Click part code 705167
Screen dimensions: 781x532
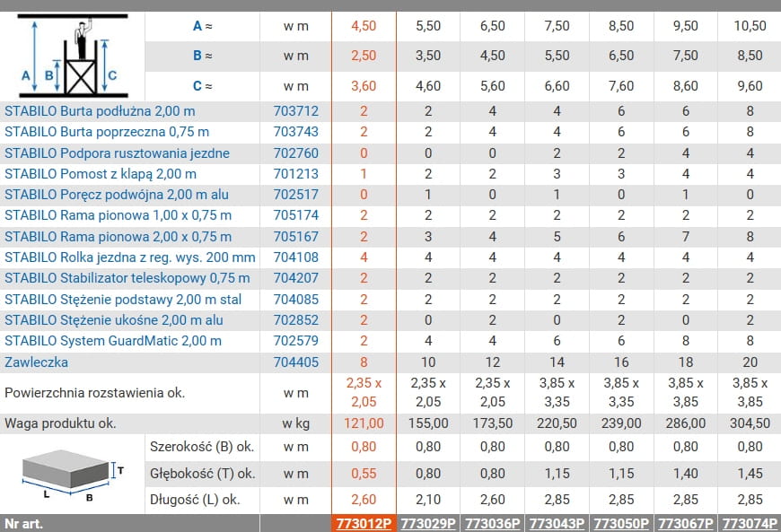295,237
